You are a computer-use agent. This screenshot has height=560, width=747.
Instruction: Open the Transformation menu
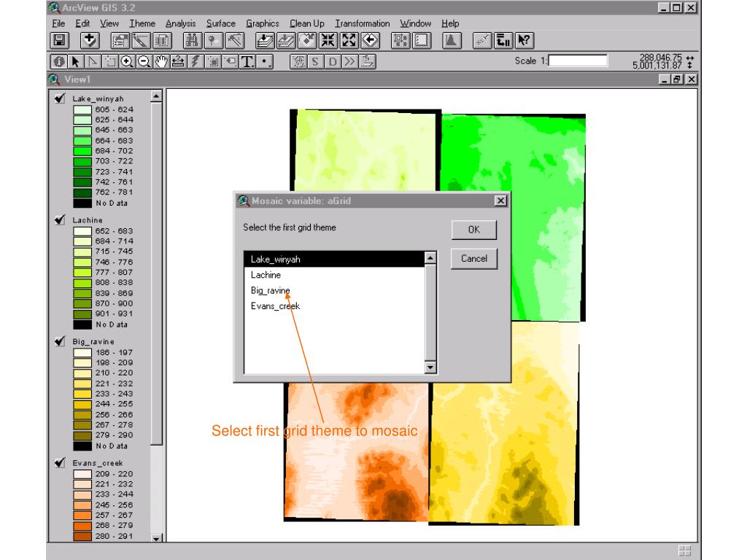(x=363, y=23)
